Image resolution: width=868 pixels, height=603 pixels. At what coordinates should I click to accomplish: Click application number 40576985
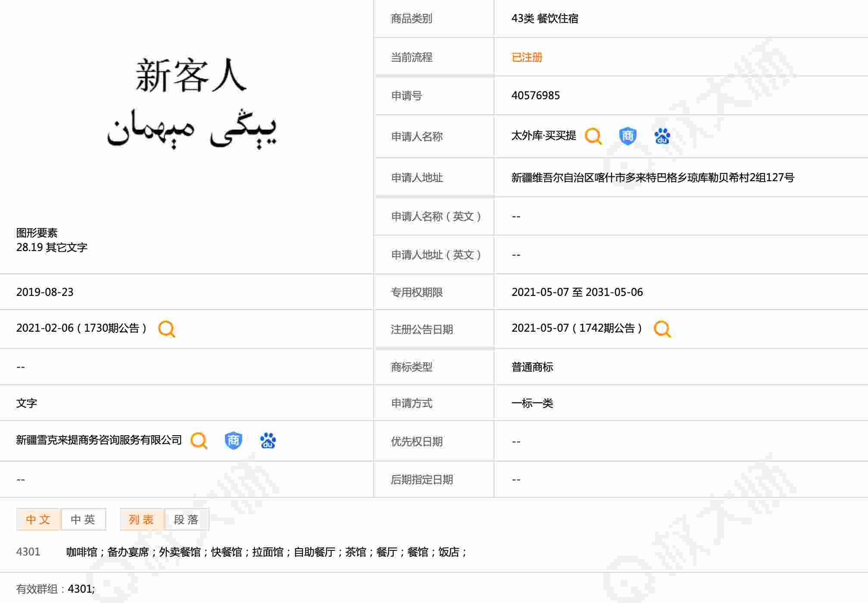[x=535, y=95]
